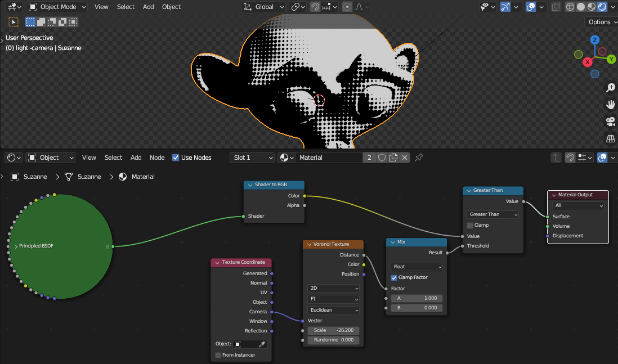The image size is (618, 364).
Task: Toggle the pin icon in node editor
Action: click(x=419, y=158)
